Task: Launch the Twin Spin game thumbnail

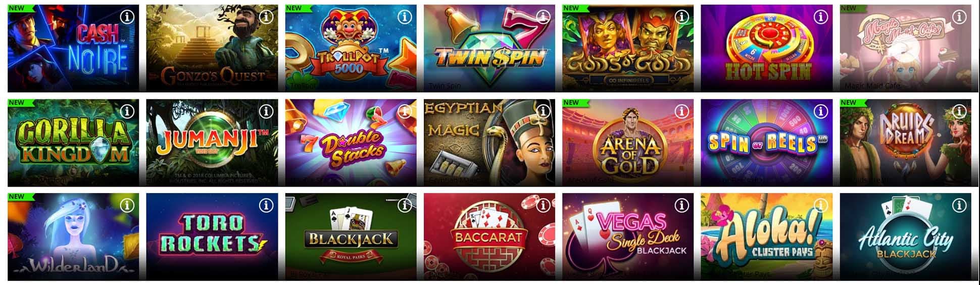Action: click(489, 49)
